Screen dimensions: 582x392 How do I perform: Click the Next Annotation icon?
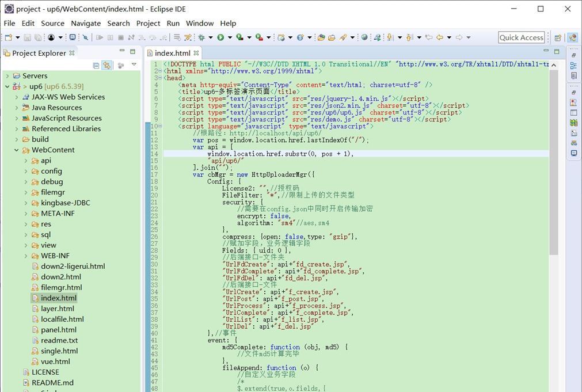coord(390,37)
